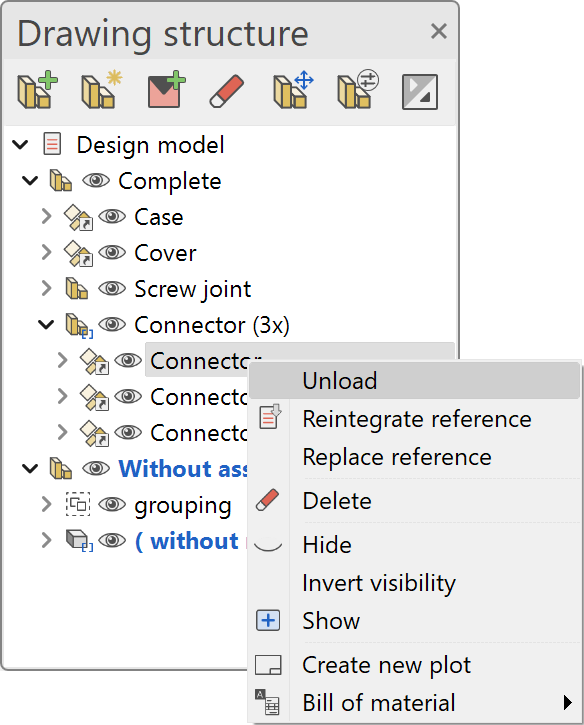Select the eraser delete tool in toolbar
584x725 pixels.
coord(227,91)
